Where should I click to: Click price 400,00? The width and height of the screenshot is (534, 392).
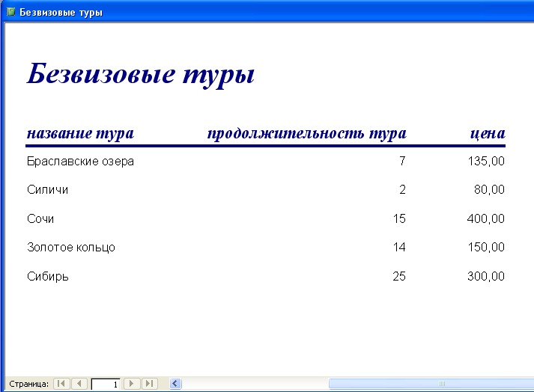point(486,218)
